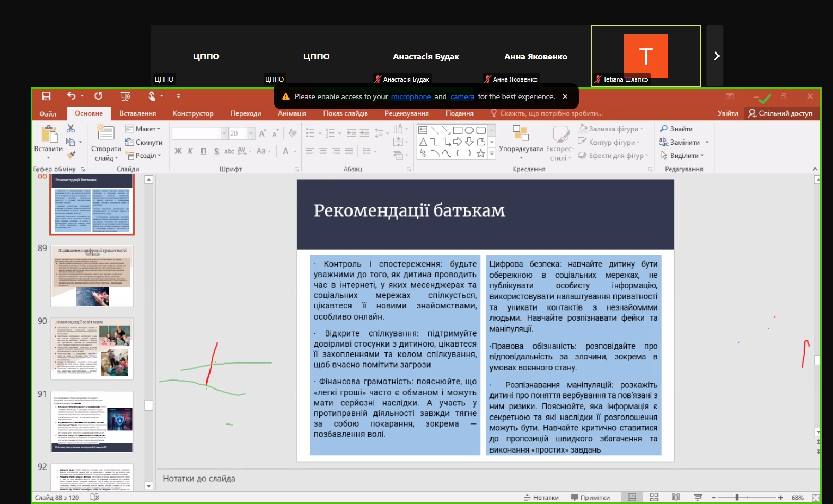Click the Undo arrow icon
The image size is (833, 504).
pyautogui.click(x=71, y=96)
